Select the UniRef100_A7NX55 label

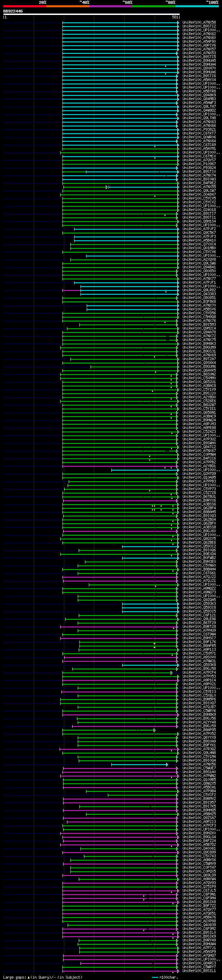(199, 187)
